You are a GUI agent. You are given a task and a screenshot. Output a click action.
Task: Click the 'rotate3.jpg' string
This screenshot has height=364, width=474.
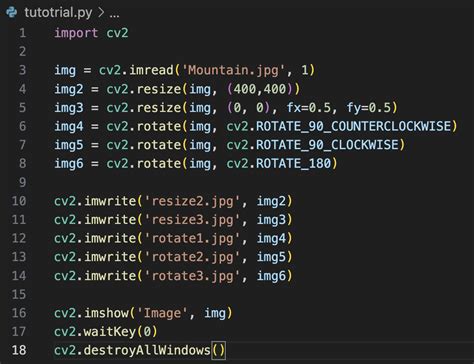pos(192,276)
